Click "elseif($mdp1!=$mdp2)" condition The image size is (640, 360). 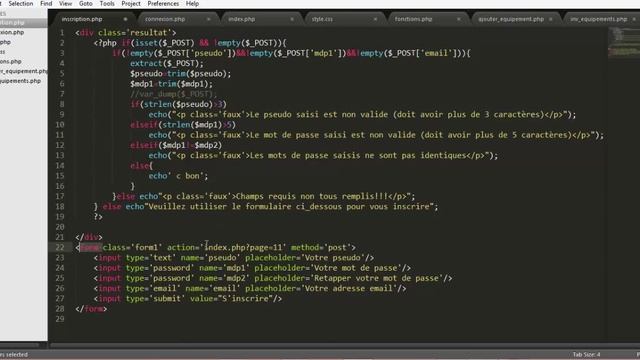tap(176, 145)
